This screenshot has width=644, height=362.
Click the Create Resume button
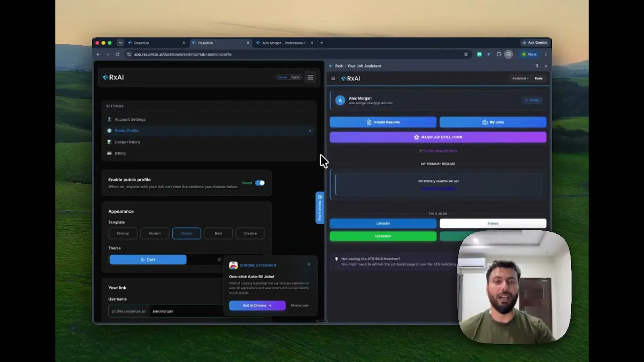coord(383,122)
